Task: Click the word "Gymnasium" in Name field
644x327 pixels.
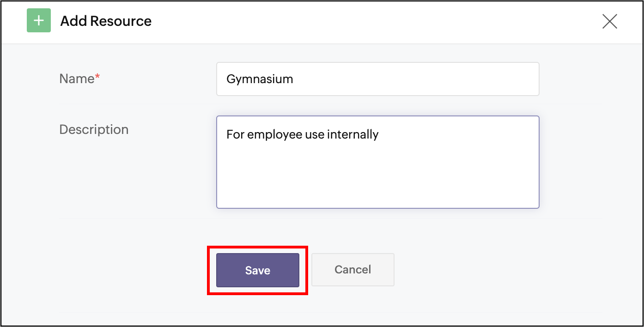Action: point(260,79)
